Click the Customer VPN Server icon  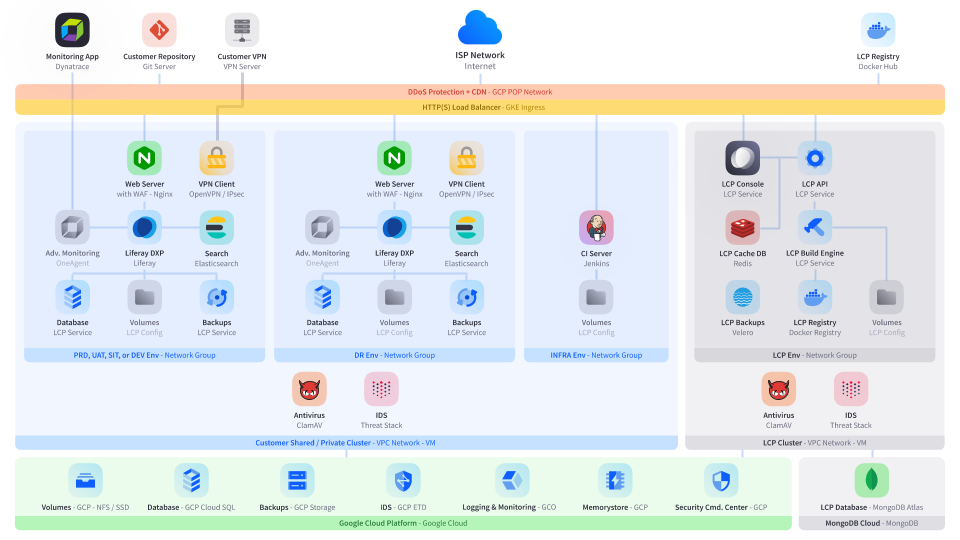click(242, 30)
